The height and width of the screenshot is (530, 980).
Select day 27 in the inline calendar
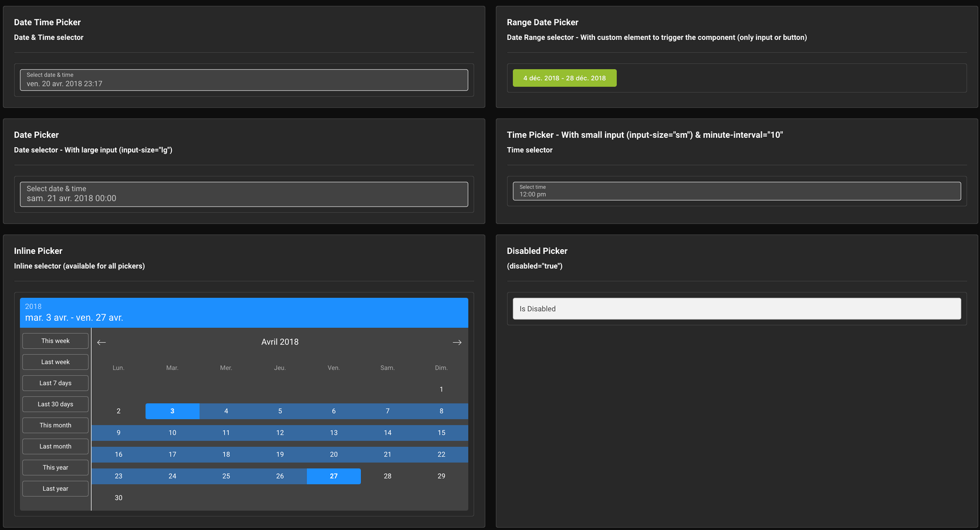click(333, 476)
